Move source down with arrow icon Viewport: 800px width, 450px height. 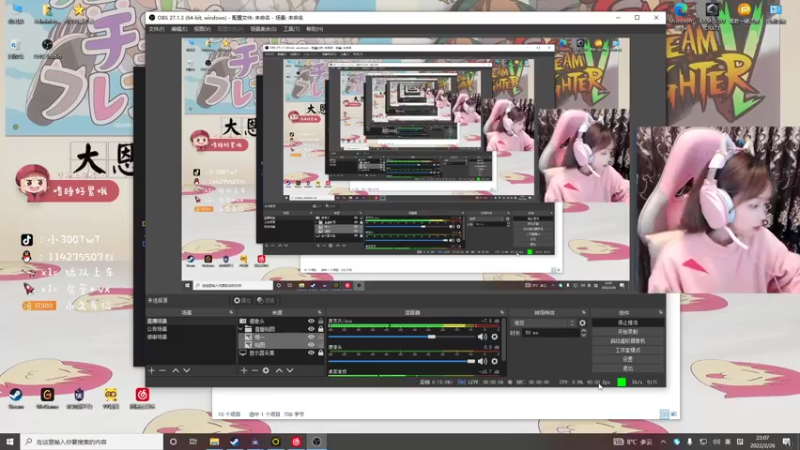tap(290, 370)
